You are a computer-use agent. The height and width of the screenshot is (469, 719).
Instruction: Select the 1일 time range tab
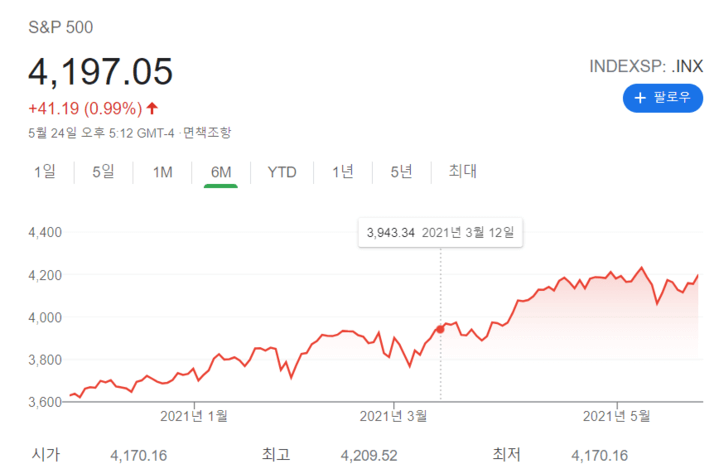[44, 172]
